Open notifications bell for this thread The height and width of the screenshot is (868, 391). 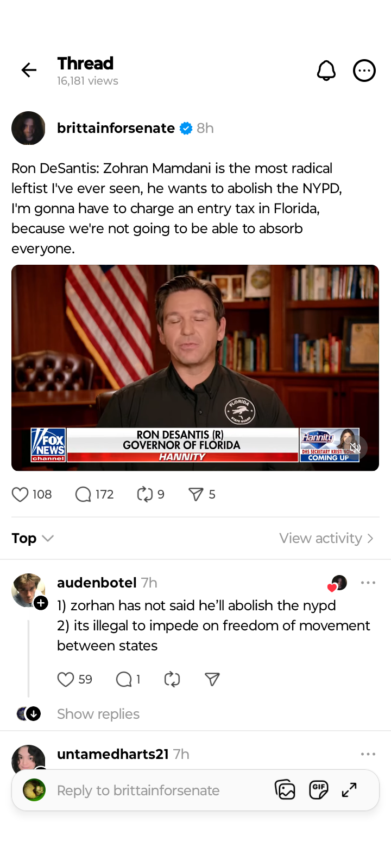326,71
